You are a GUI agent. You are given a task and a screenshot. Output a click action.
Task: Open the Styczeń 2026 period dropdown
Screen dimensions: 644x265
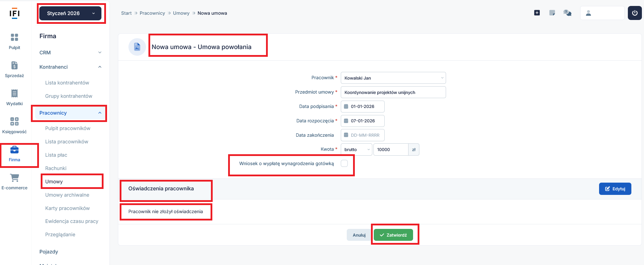coord(70,13)
